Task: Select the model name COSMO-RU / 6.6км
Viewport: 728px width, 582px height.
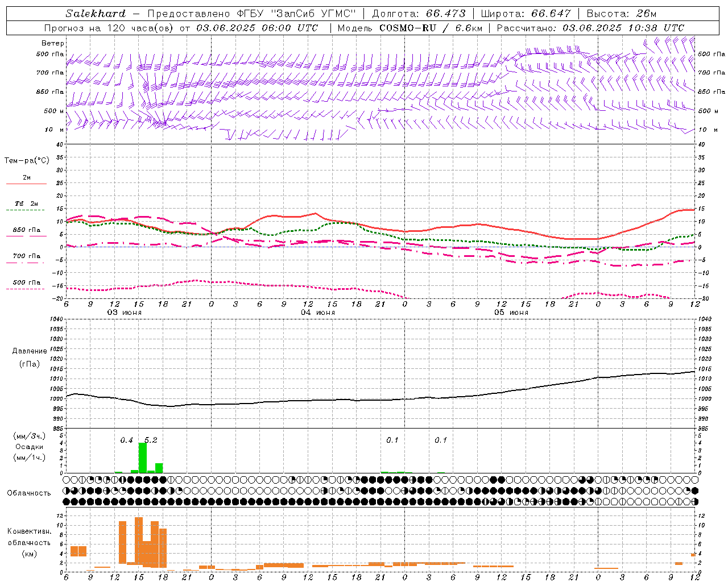Action: click(431, 28)
